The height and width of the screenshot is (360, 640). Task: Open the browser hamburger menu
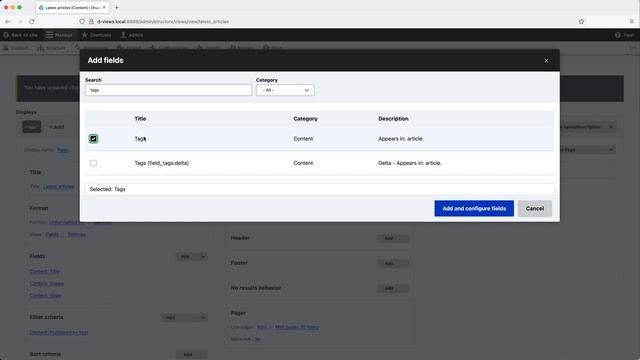coord(631,21)
